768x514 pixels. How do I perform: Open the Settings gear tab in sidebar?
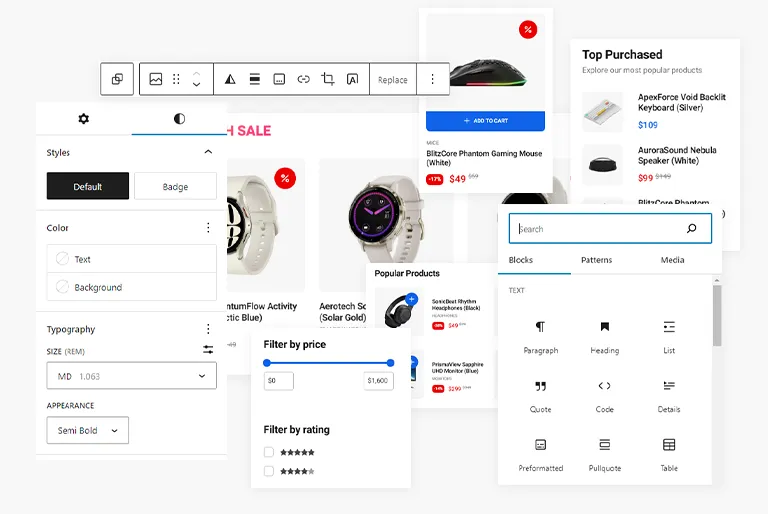[83, 118]
